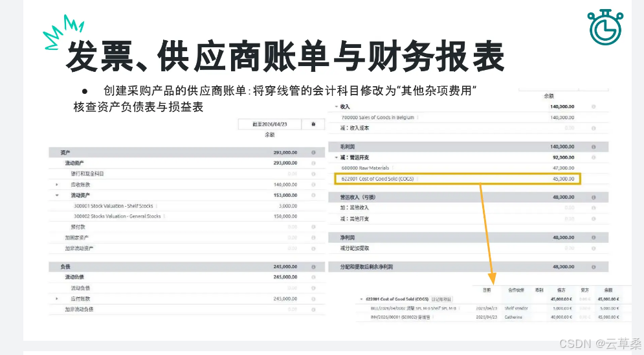
Task: Open the 300001 Stock Valuation - Shelf Stocks account
Action: 113,206
